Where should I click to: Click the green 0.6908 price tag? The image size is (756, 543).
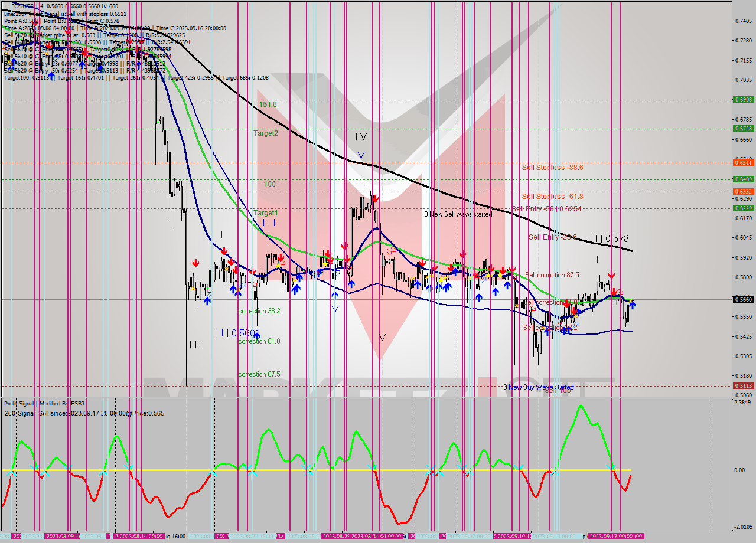pos(742,100)
